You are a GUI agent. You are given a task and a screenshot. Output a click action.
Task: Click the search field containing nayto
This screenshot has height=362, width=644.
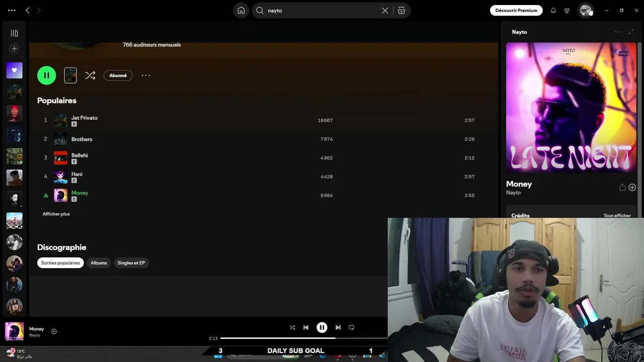click(322, 10)
